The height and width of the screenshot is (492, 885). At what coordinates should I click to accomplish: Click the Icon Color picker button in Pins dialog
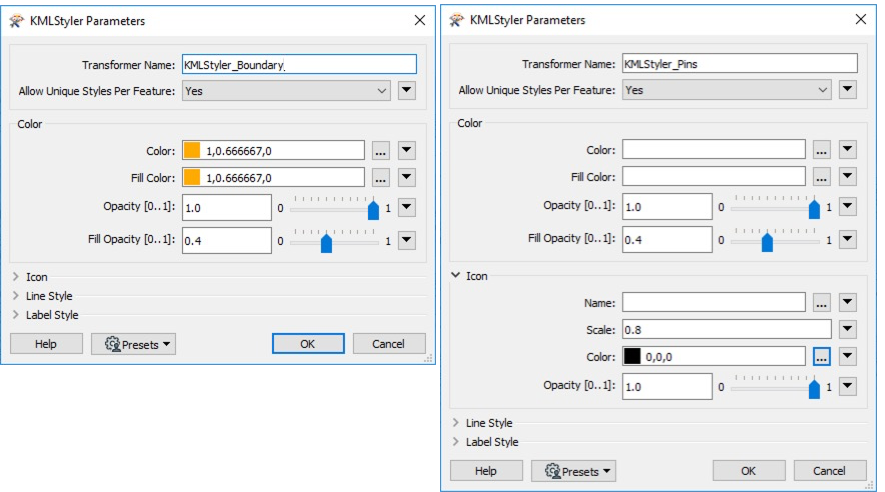coord(820,356)
